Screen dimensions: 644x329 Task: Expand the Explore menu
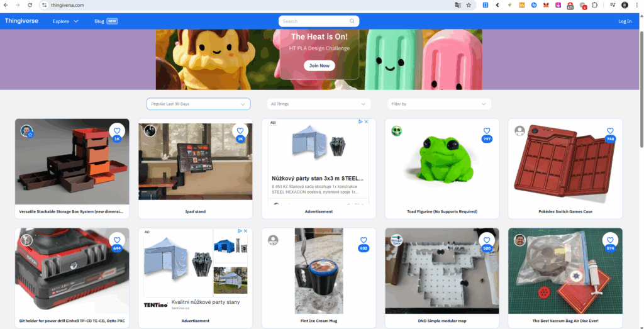point(65,21)
